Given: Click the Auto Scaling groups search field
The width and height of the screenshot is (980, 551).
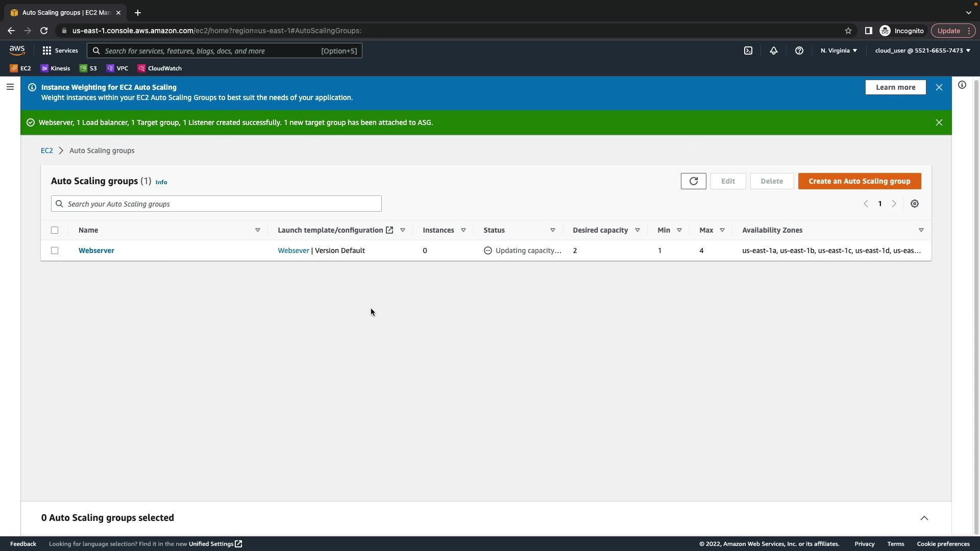Looking at the screenshot, I should [x=216, y=204].
